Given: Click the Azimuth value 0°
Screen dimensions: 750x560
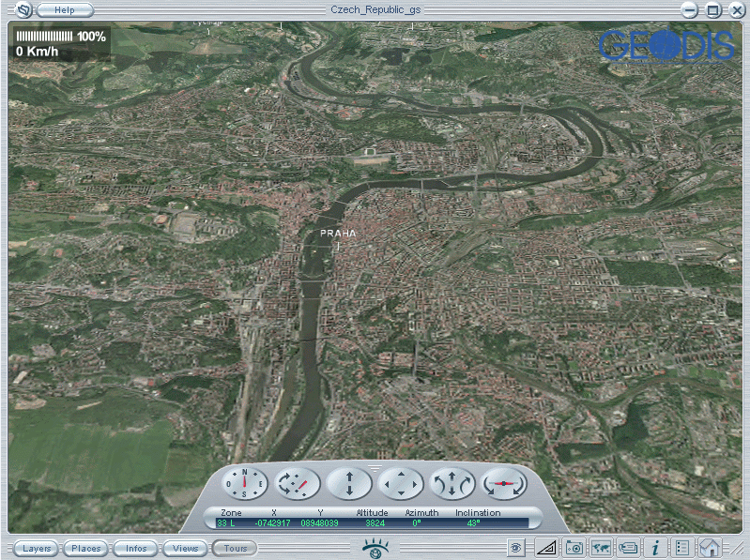Looking at the screenshot, I should pyautogui.click(x=417, y=522).
